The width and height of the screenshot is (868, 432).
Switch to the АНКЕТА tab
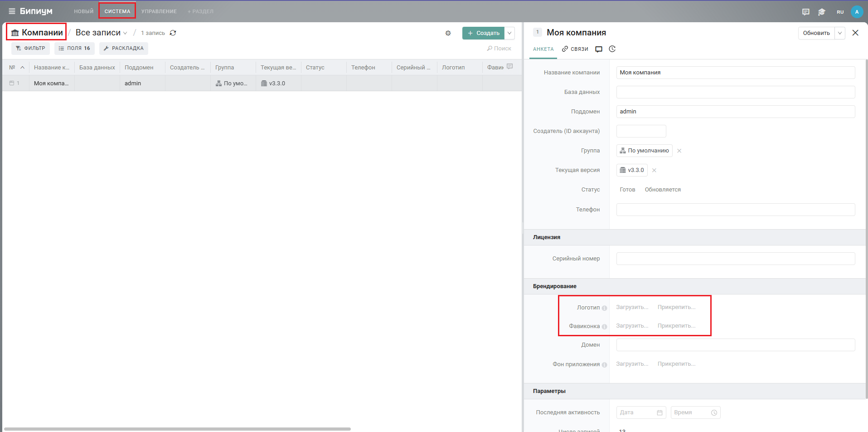(x=543, y=49)
